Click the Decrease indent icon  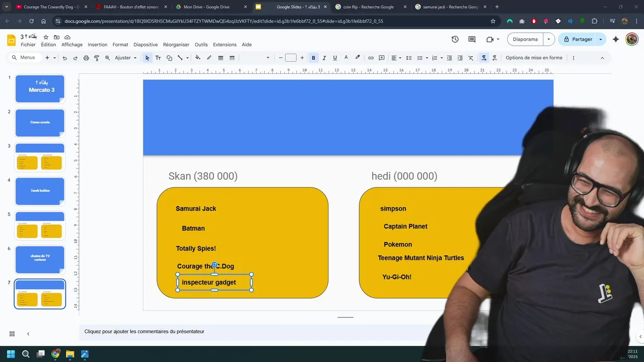click(449, 58)
